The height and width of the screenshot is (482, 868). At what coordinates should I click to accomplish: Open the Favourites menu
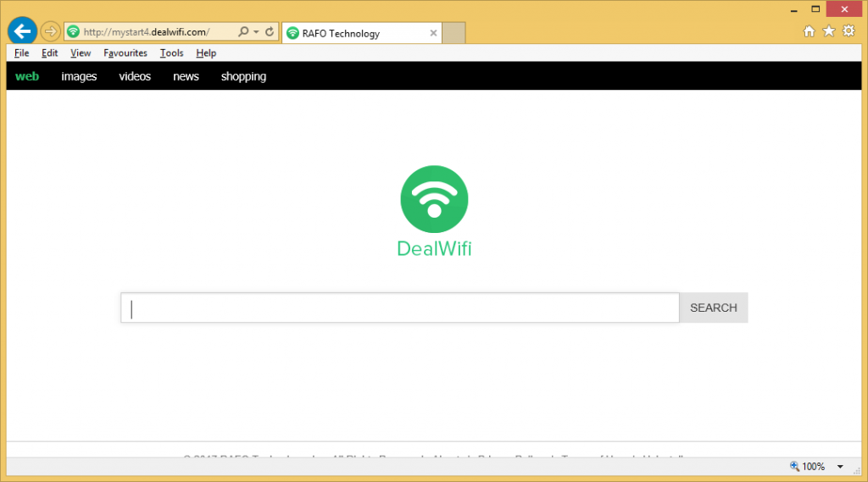click(x=125, y=53)
